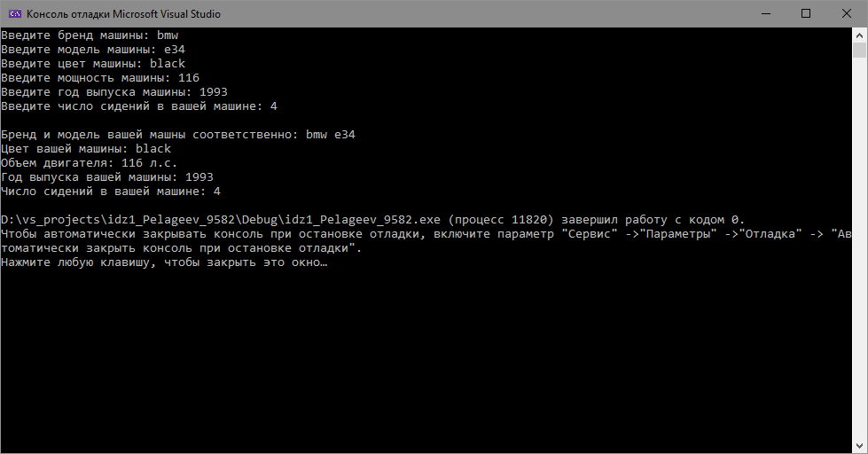Screen dimensions: 868x454
Task: Click the line Введите число сидений в вашей машине
Action: (139, 106)
